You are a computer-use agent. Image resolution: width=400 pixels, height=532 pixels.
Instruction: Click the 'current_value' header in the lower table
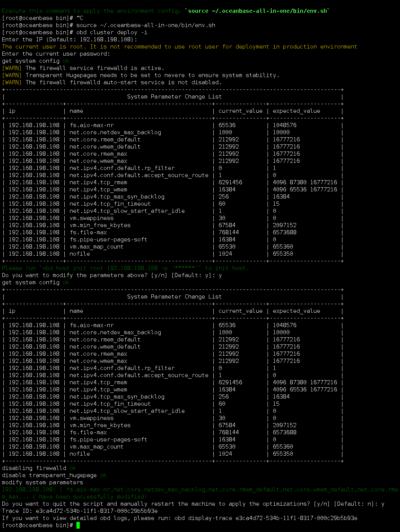[x=240, y=311]
